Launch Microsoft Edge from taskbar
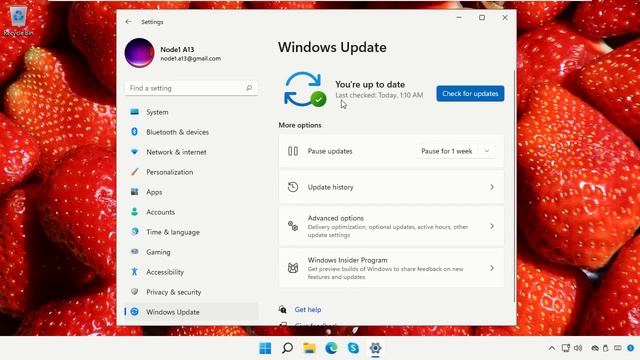640x360 pixels. [331, 348]
